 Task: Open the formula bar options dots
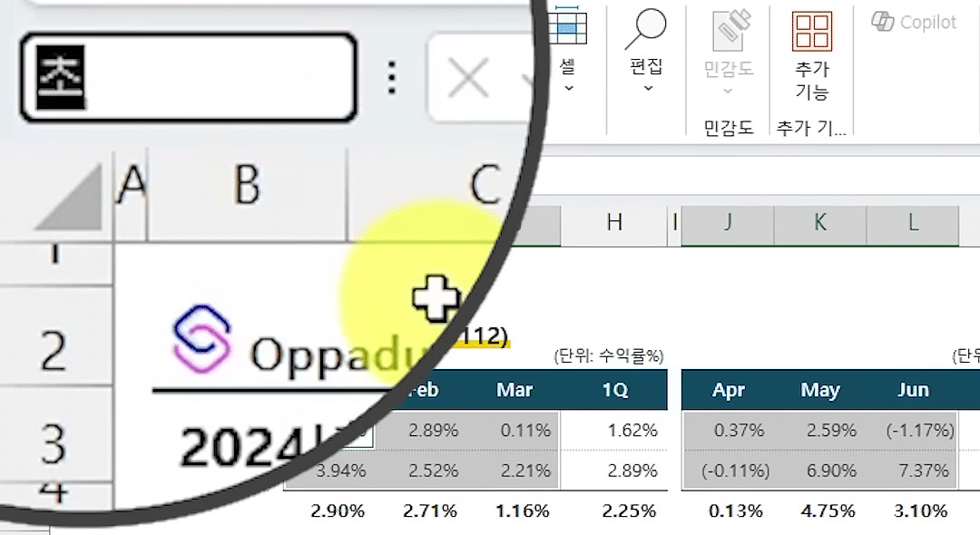tap(391, 77)
